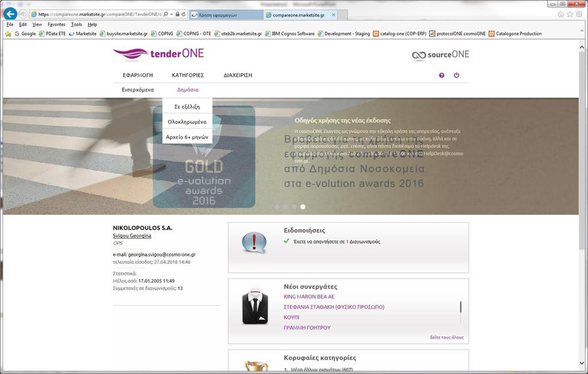Open the ΕΦΑΡΜΟΓΗ navigation menu
The width and height of the screenshot is (588, 374).
tap(138, 75)
